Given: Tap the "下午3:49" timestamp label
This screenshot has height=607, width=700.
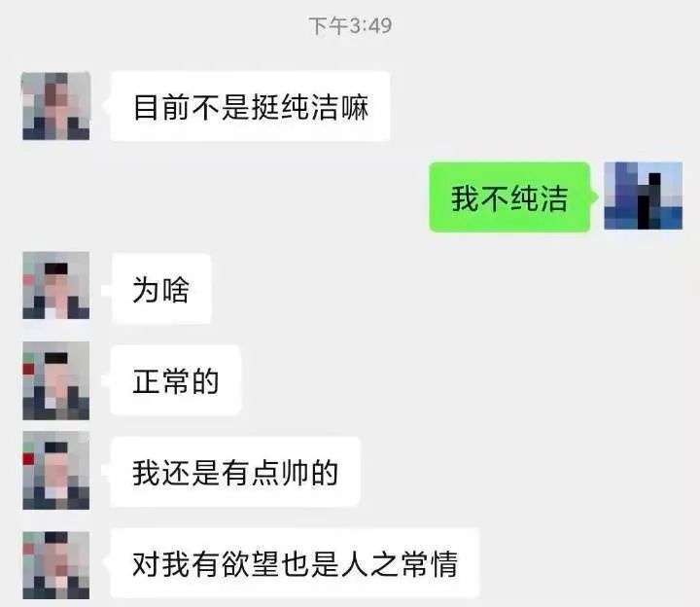Looking at the screenshot, I should click(x=350, y=26).
